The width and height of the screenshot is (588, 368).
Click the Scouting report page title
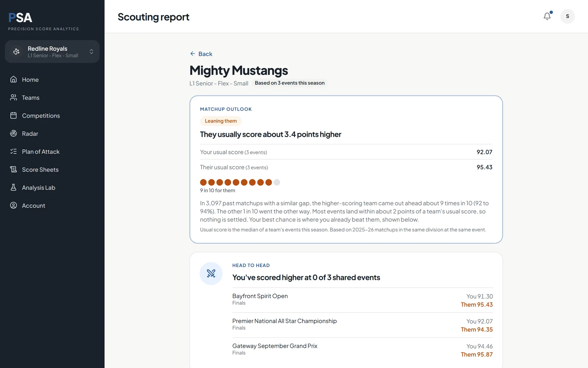pos(154,17)
